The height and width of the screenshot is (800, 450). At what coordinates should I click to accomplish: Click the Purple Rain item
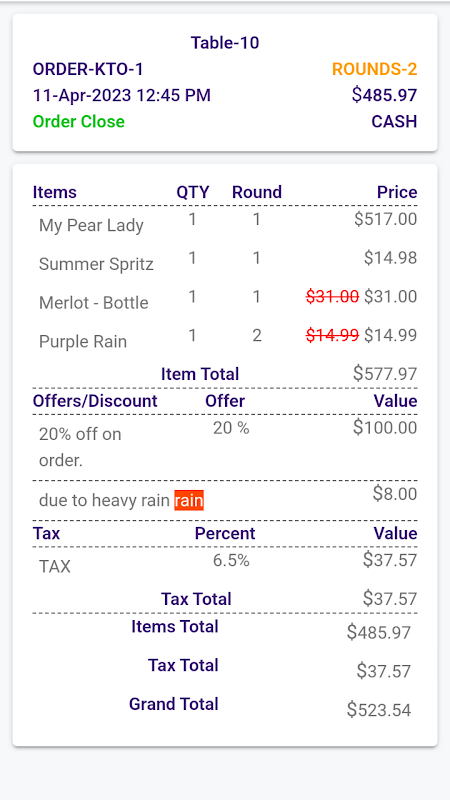83,341
